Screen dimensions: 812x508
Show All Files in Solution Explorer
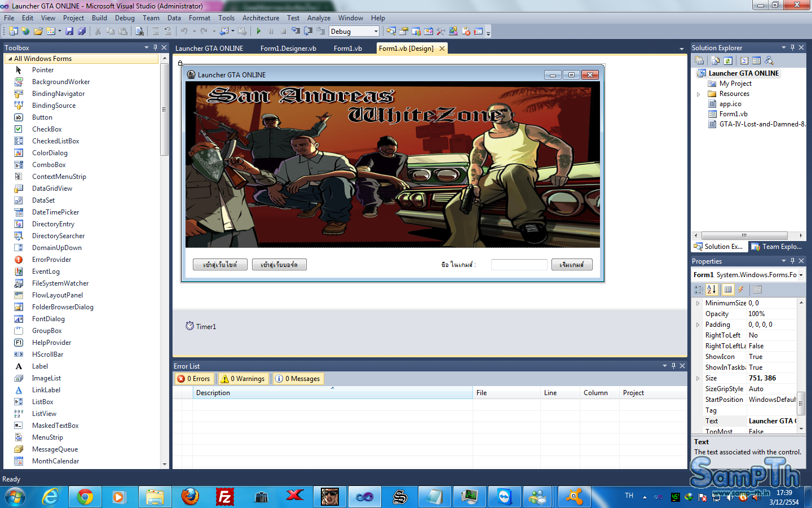715,60
